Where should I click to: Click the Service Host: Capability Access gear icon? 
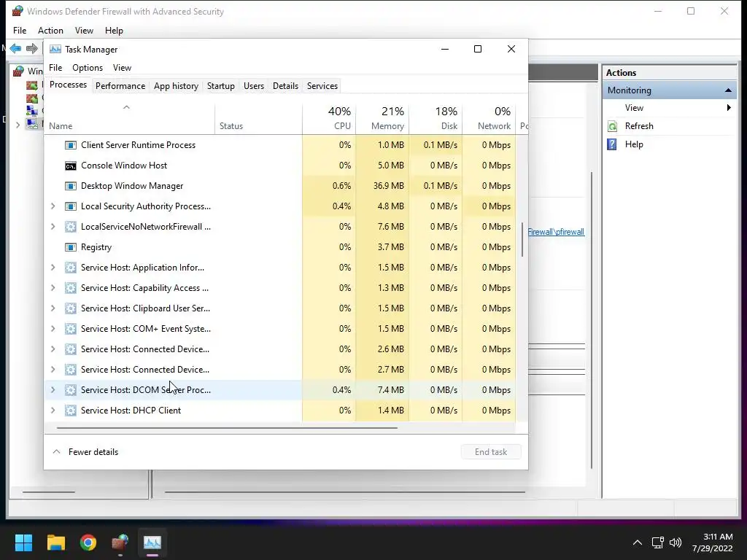pyautogui.click(x=71, y=288)
